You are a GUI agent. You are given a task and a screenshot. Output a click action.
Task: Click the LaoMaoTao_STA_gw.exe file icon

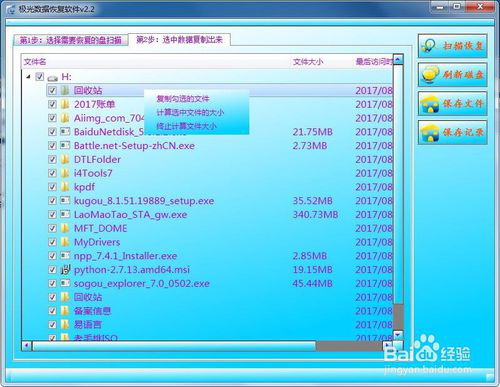(x=65, y=214)
